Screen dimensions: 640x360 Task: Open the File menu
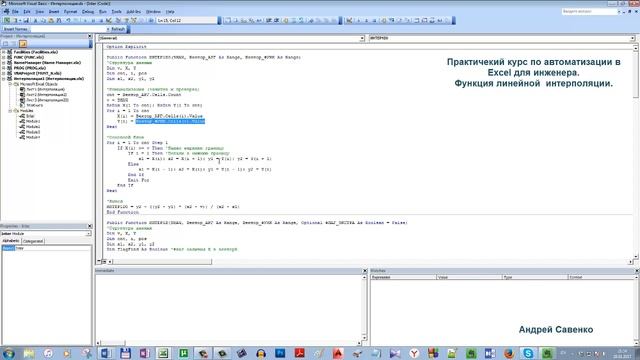click(15, 11)
